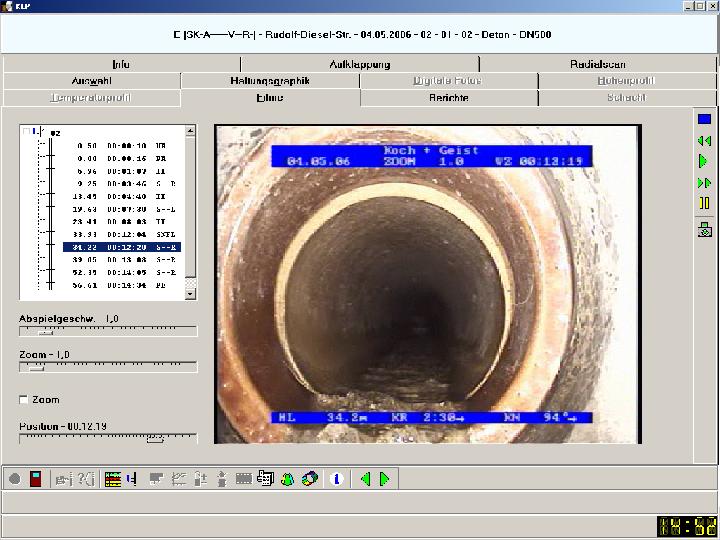Switch to the Haltungsgraphik tab
Viewport: 720px width, 540px height.
(270, 81)
